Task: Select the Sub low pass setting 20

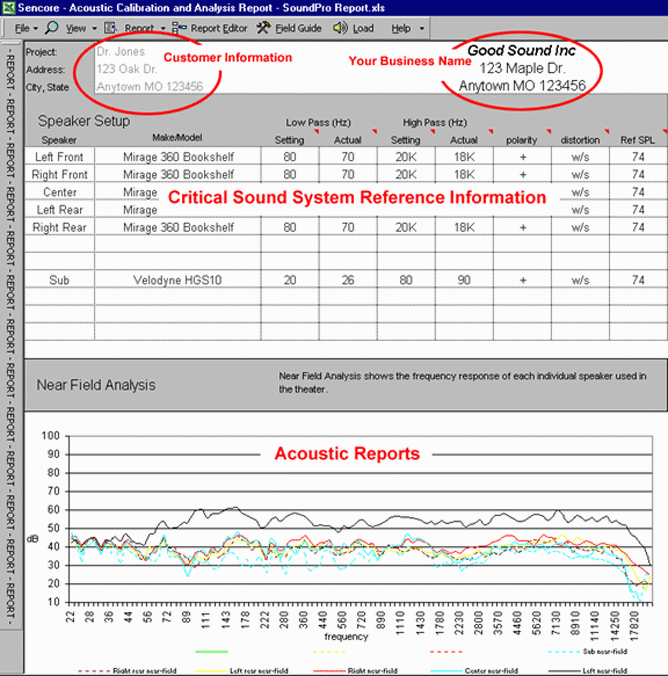Action: click(x=290, y=280)
